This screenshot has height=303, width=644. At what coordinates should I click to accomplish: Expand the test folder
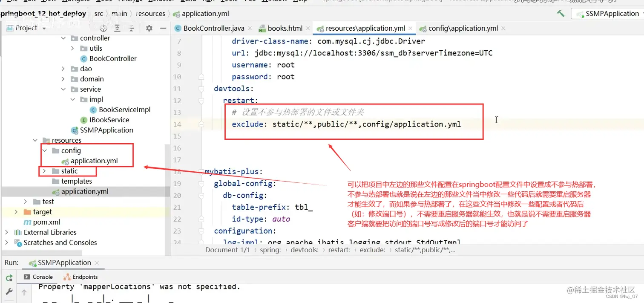click(x=26, y=202)
